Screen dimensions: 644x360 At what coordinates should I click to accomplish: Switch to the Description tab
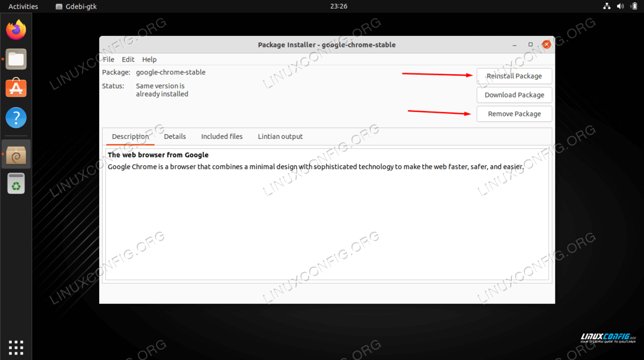(130, 137)
